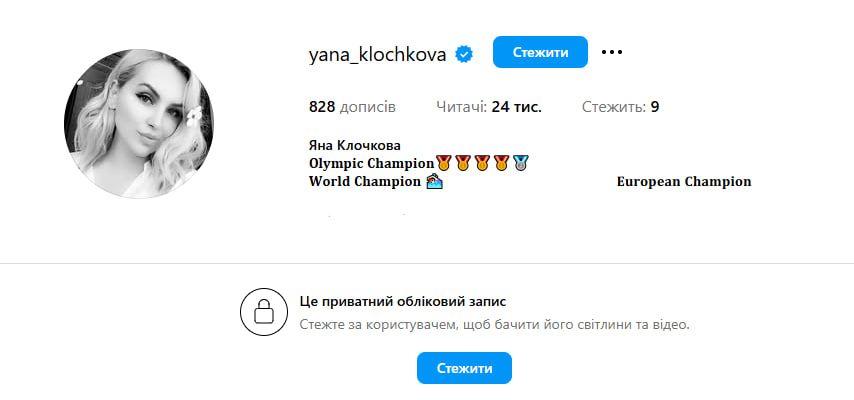Open the 828 дописів posts count
This screenshot has width=854, height=400.
[352, 107]
